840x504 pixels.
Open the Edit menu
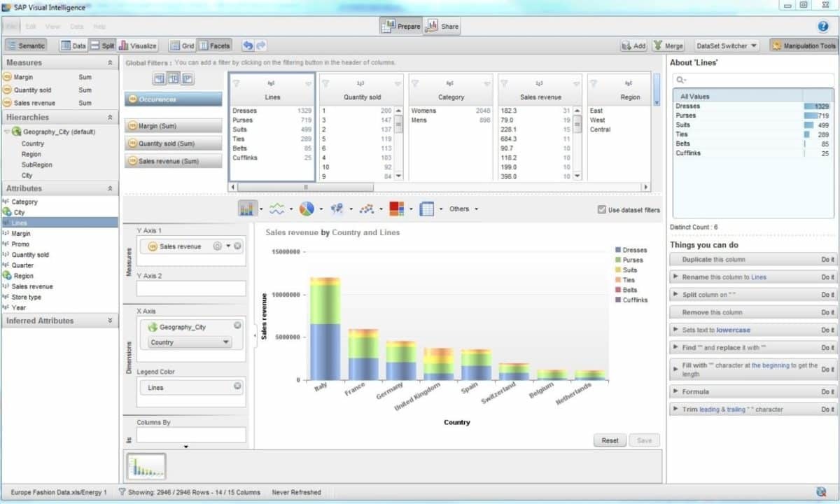(31, 27)
